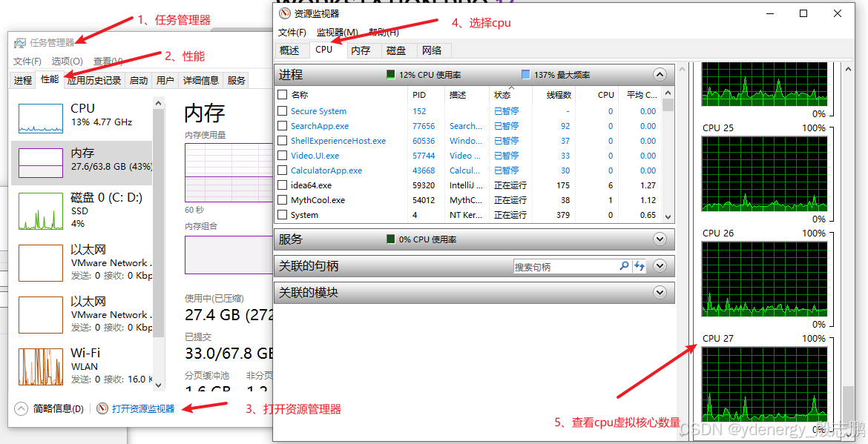
Task: Open the 服务 tab in Task Manager
Action: (x=237, y=80)
